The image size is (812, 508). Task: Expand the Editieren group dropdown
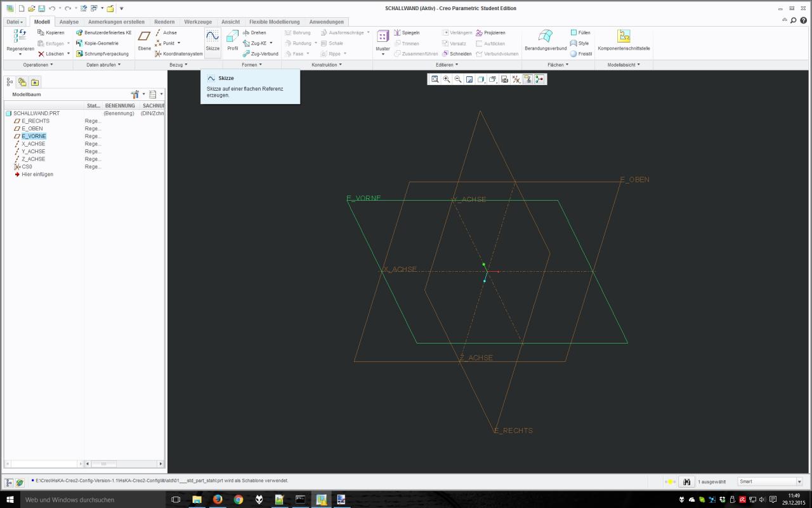447,65
